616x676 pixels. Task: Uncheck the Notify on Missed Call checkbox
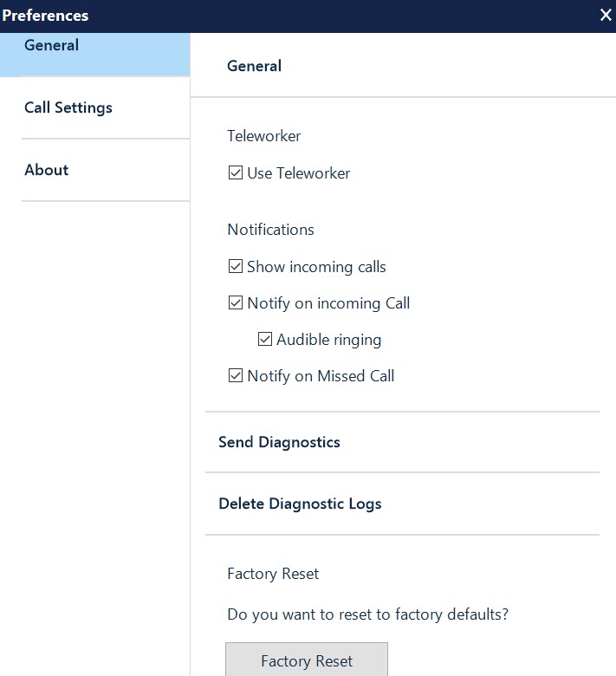(236, 375)
